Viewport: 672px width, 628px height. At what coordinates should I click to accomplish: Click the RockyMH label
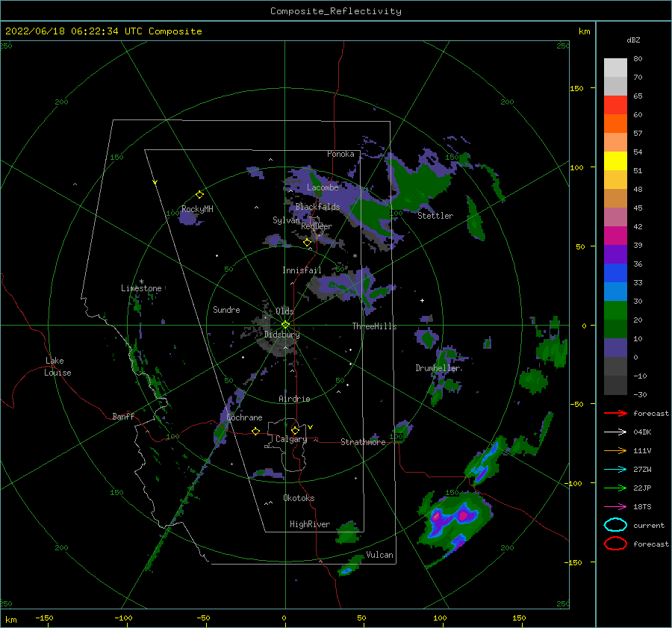(197, 209)
